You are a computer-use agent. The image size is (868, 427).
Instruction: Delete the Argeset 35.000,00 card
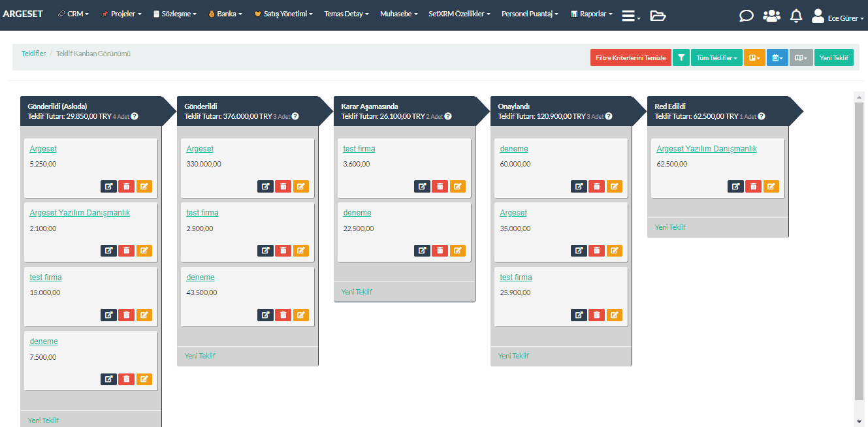point(596,250)
